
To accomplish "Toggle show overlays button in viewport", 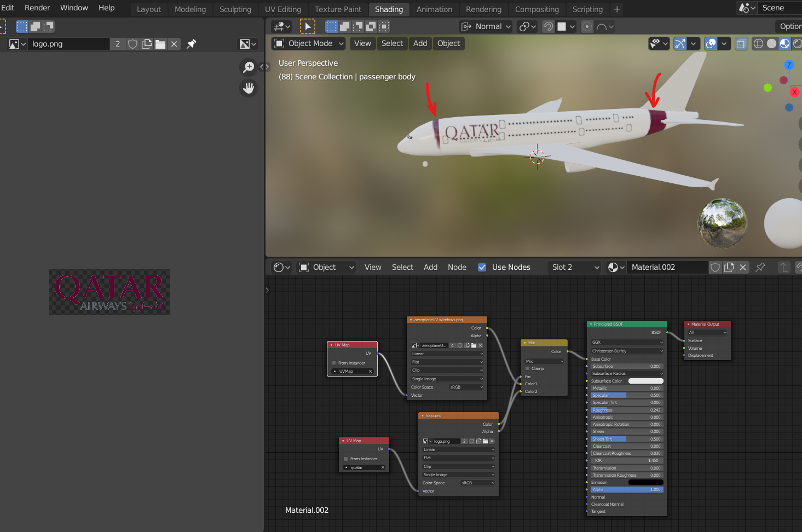I will tap(711, 44).
